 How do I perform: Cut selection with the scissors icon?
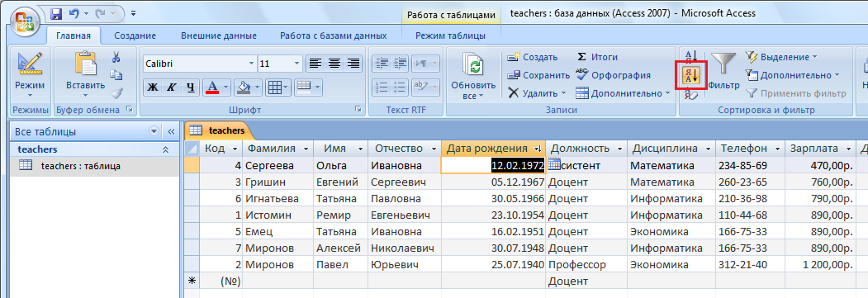pyautogui.click(x=116, y=57)
